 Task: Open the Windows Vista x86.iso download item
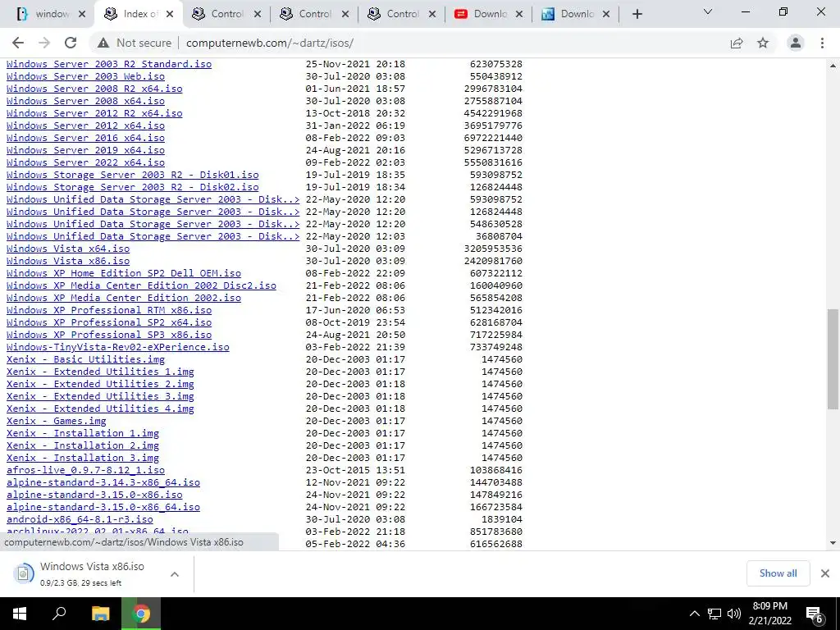91,573
